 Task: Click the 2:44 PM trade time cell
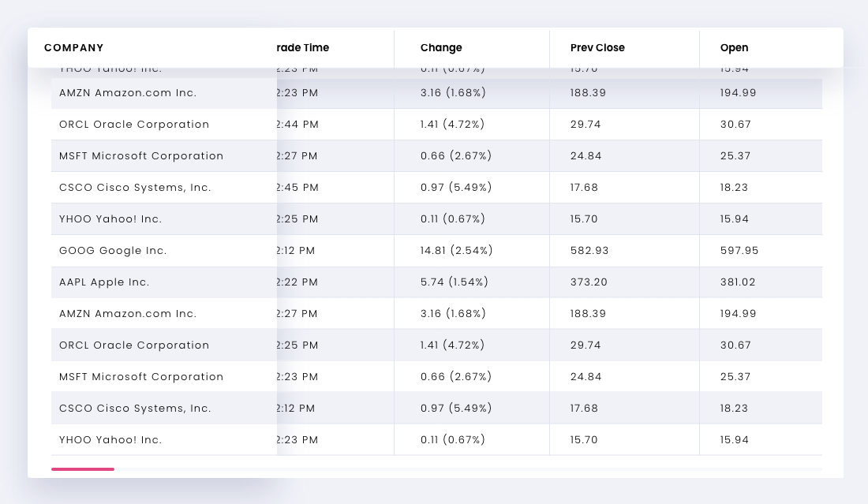point(298,125)
